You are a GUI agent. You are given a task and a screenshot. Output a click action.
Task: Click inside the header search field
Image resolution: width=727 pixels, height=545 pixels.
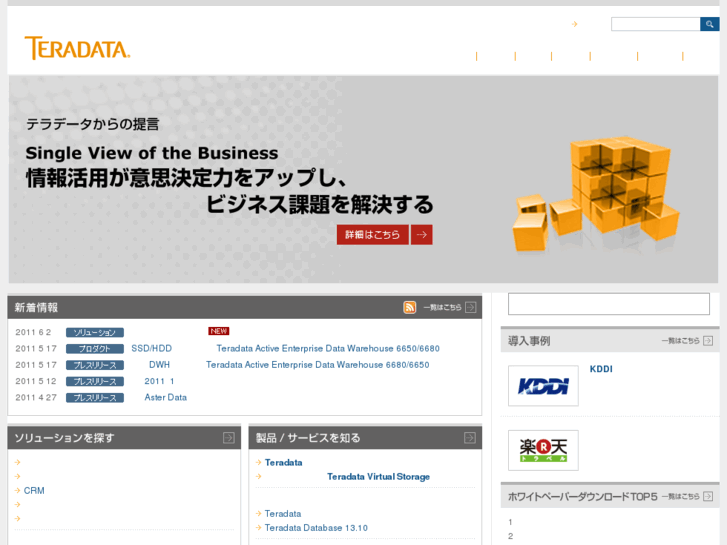[655, 24]
